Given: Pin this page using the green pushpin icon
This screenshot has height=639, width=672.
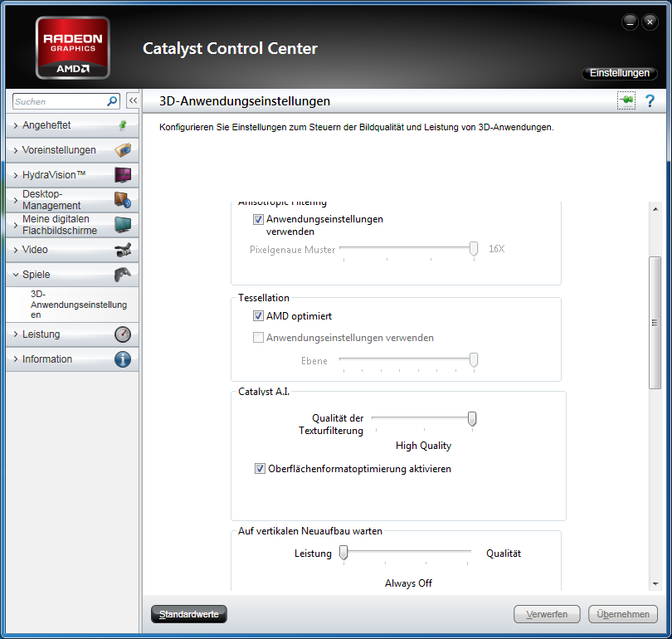Looking at the screenshot, I should (x=626, y=100).
